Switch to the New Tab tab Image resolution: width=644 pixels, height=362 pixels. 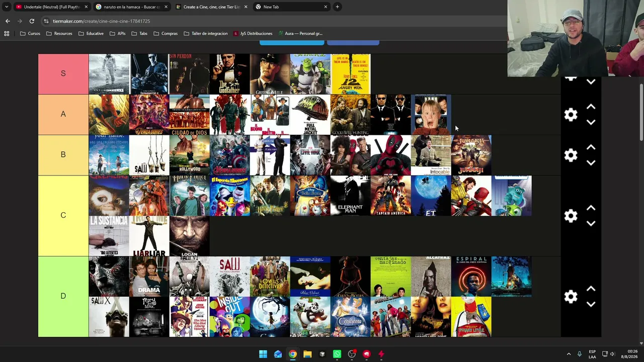[x=291, y=7]
